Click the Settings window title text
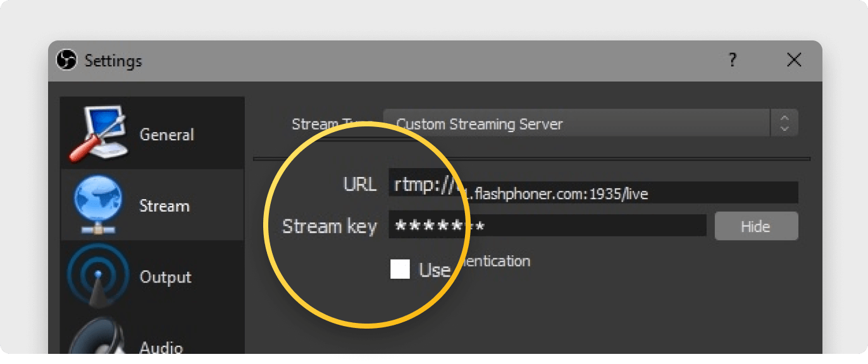This screenshot has height=364, width=868. [x=113, y=61]
